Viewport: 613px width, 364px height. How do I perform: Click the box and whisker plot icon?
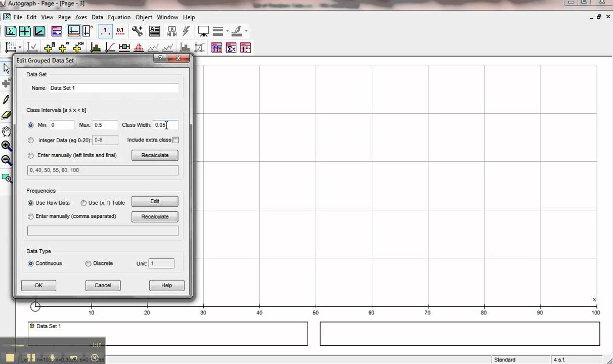coord(124,48)
